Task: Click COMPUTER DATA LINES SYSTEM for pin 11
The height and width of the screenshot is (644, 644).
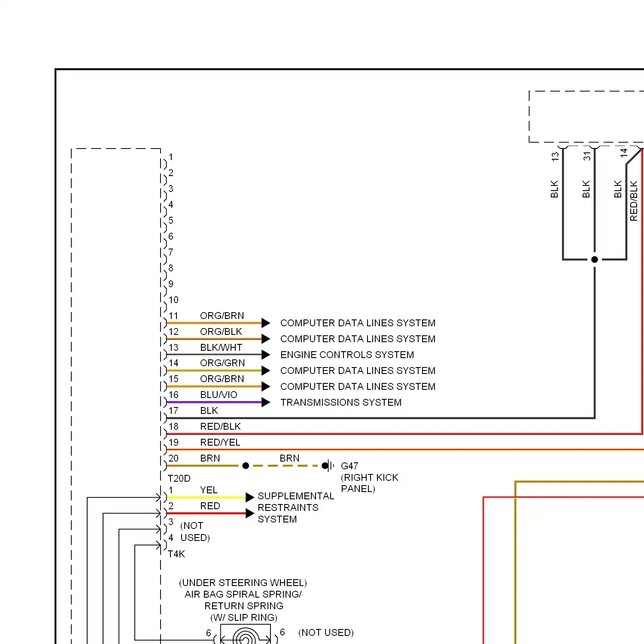Action: click(x=358, y=323)
